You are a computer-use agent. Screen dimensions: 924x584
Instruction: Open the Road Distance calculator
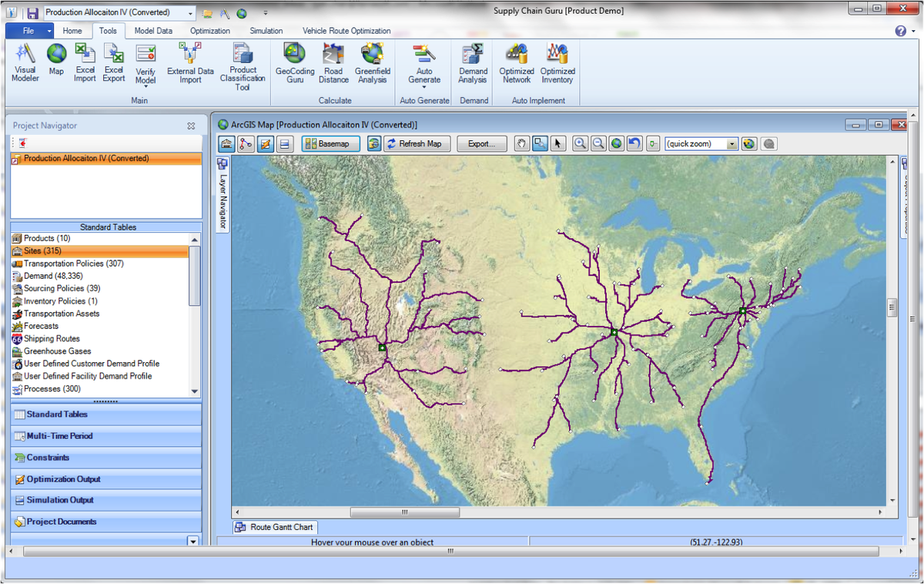333,63
